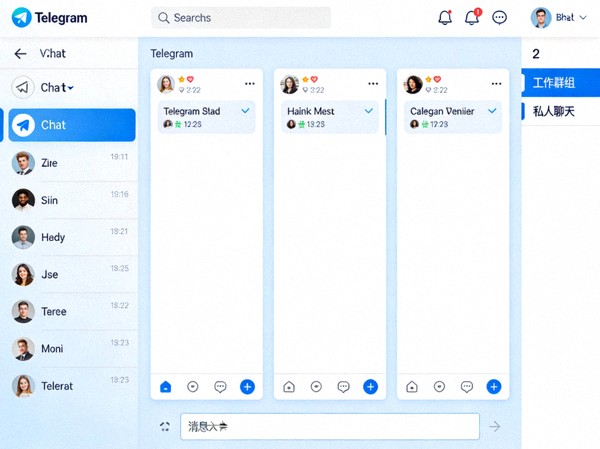Select the highlighted Chat menu item
This screenshot has height=449, width=600.
tap(72, 125)
